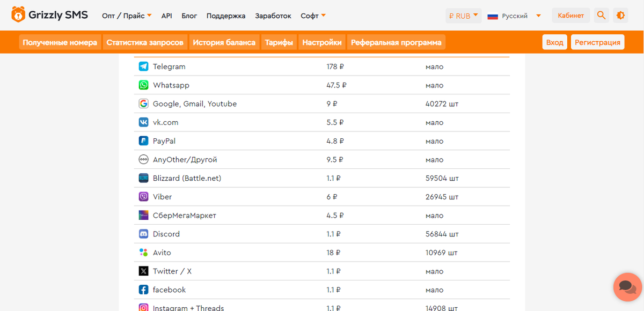
Task: Select the Avito service name
Action: point(162,253)
